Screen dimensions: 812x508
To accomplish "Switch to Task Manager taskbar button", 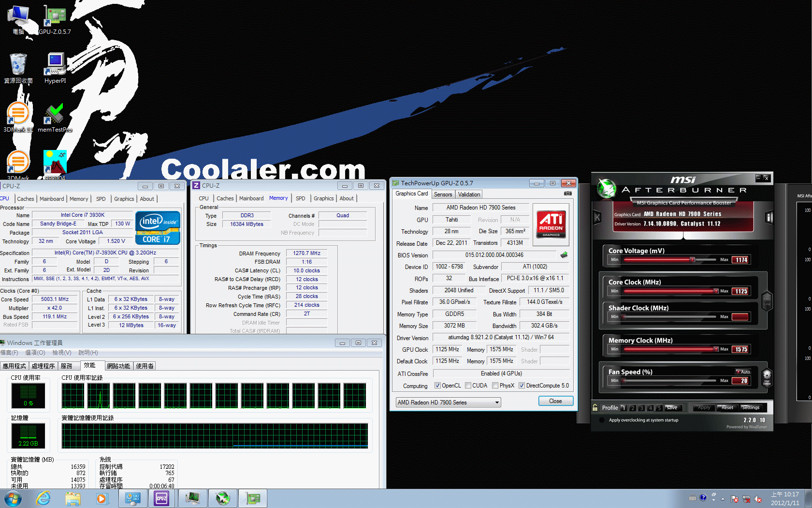I will coord(192,498).
